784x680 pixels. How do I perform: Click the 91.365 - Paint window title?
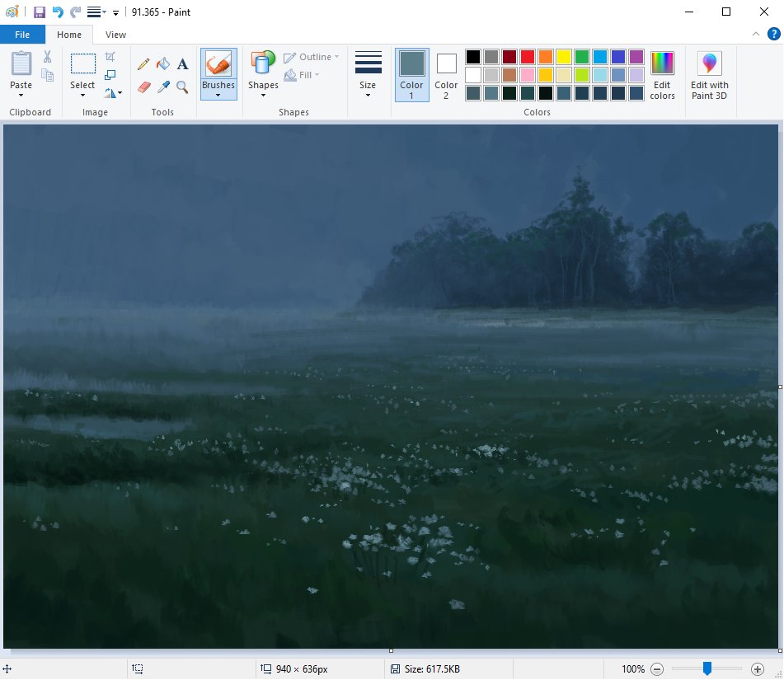click(161, 12)
